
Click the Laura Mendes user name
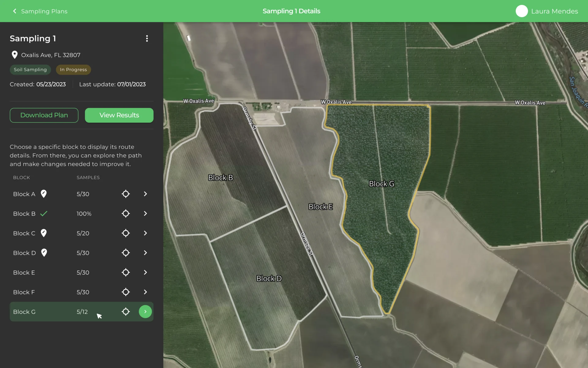click(x=554, y=11)
